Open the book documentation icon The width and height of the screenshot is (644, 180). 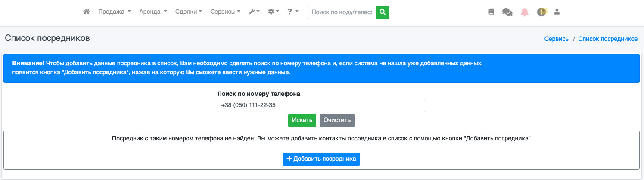click(491, 12)
